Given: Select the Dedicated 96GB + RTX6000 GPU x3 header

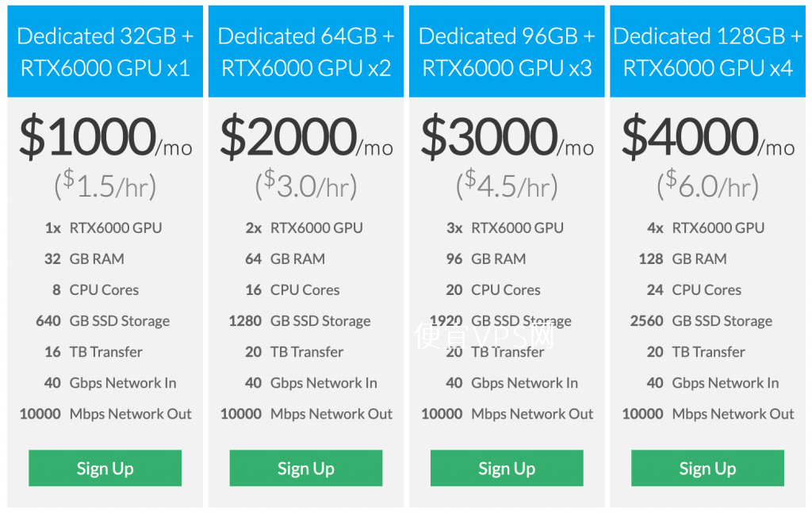Looking at the screenshot, I should pos(506,51).
